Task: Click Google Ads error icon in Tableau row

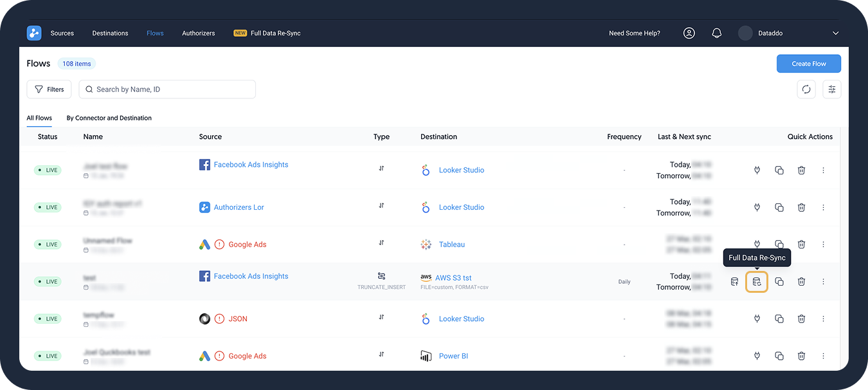Action: coord(219,245)
